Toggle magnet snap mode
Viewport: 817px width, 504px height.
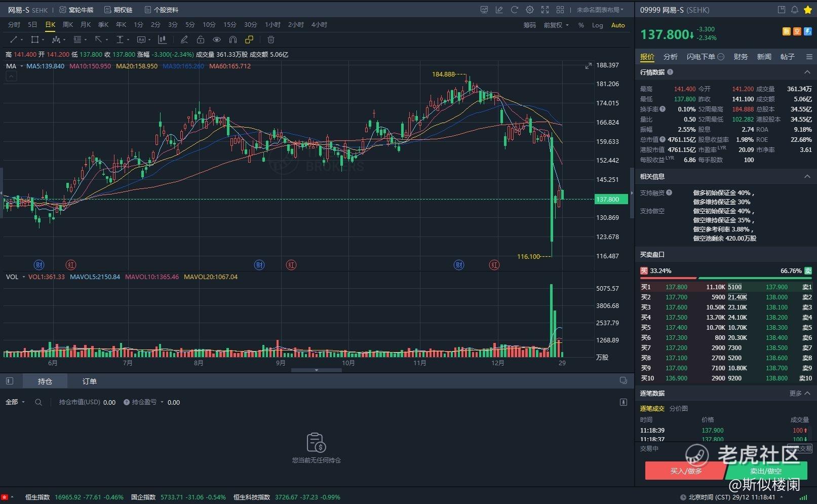click(232, 40)
